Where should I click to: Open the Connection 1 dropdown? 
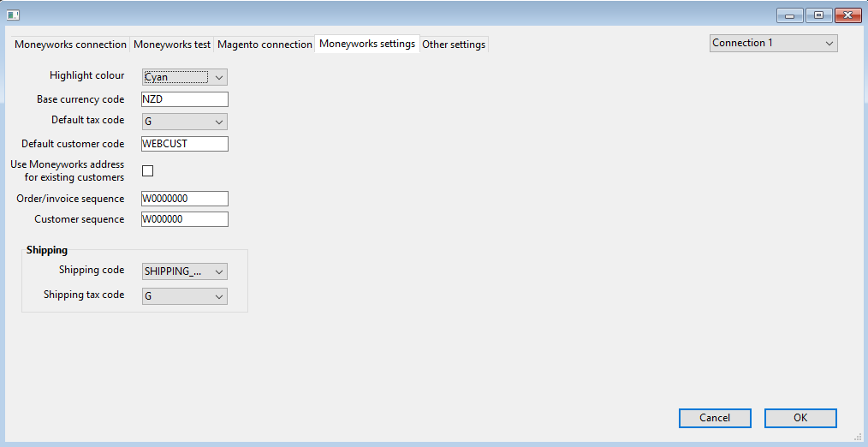773,43
